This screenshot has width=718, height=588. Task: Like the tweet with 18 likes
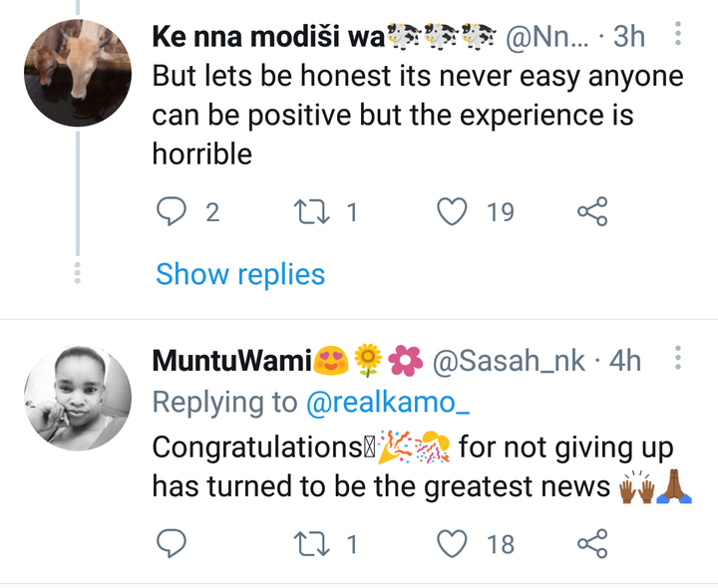pyautogui.click(x=453, y=543)
